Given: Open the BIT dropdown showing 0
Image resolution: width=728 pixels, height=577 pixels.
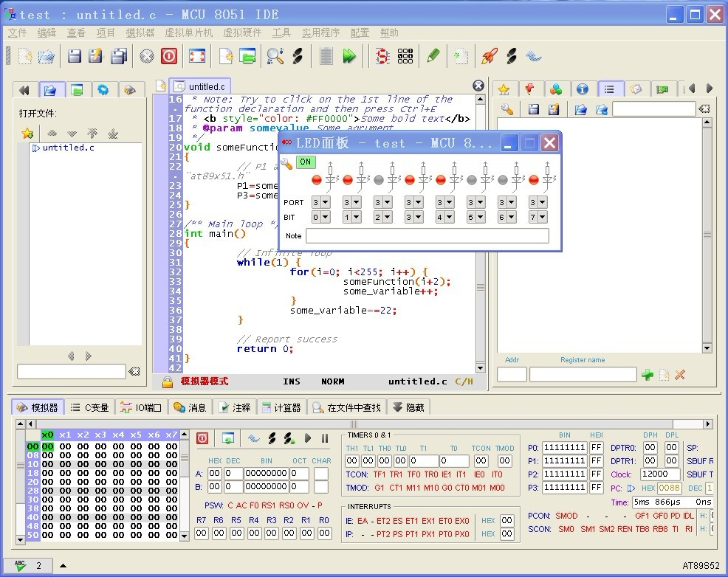Looking at the screenshot, I should click(x=321, y=217).
